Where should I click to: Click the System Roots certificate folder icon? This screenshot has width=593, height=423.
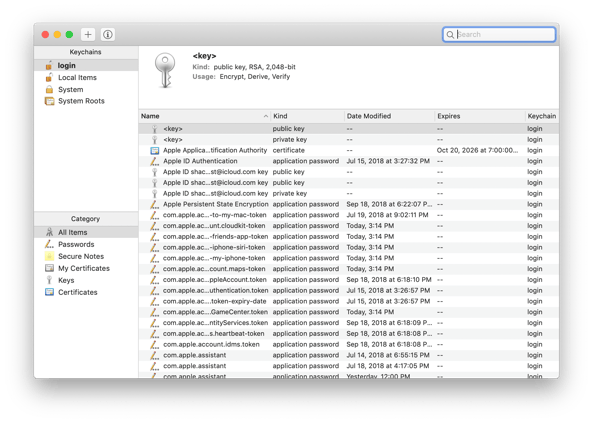(50, 101)
